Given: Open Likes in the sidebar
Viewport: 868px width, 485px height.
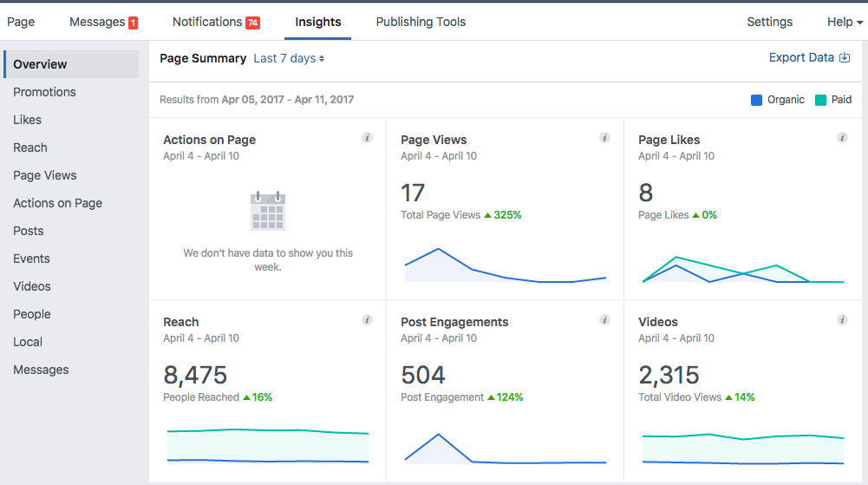Looking at the screenshot, I should pyautogui.click(x=27, y=120).
